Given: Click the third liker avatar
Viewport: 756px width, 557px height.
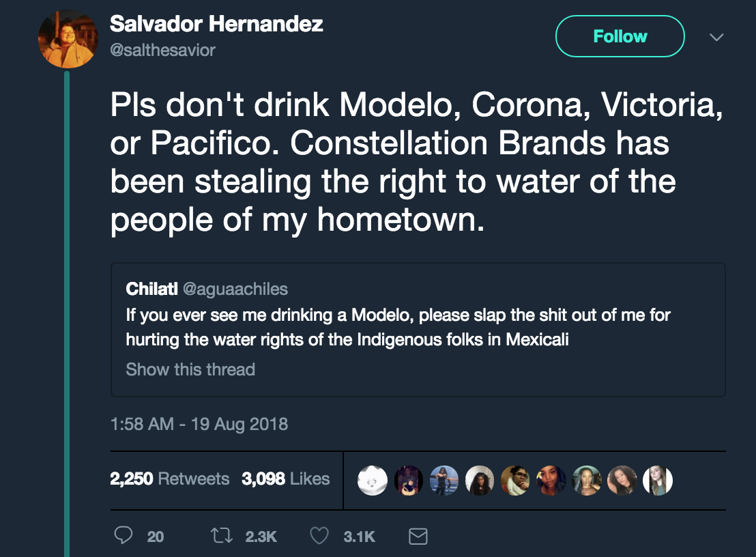Looking at the screenshot, I should point(444,480).
